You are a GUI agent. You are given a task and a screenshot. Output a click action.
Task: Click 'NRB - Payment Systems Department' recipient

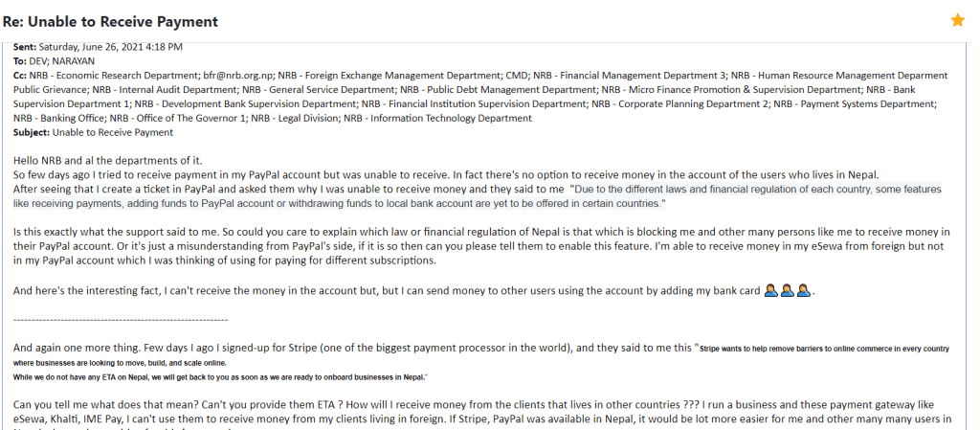tap(855, 103)
